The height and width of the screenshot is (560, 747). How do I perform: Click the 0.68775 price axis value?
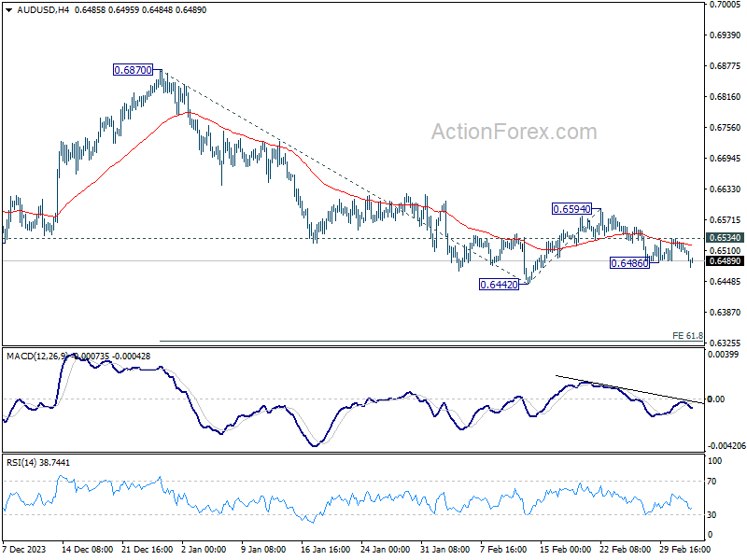[x=726, y=65]
